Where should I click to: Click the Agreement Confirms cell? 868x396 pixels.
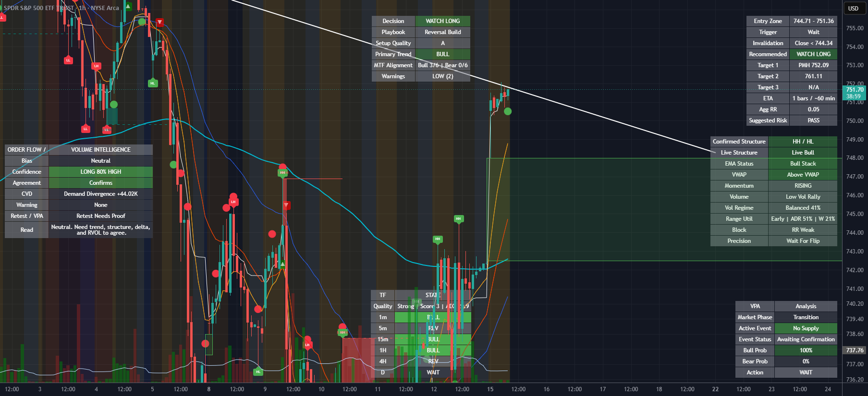coord(100,183)
